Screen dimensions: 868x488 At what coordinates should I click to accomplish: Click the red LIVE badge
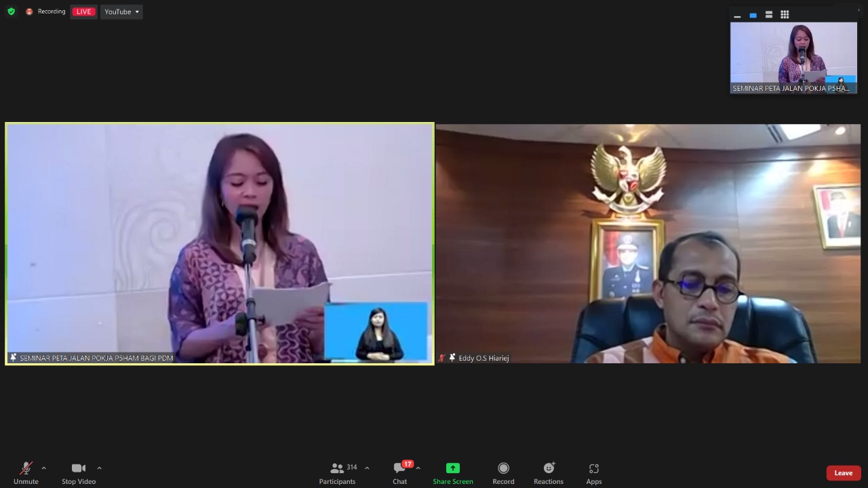[x=83, y=12]
